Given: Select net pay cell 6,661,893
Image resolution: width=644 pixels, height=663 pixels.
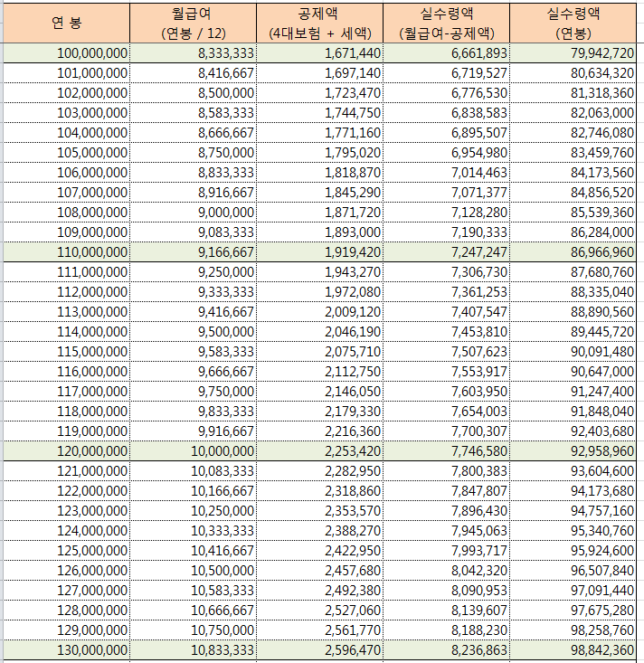Looking at the screenshot, I should [447, 53].
